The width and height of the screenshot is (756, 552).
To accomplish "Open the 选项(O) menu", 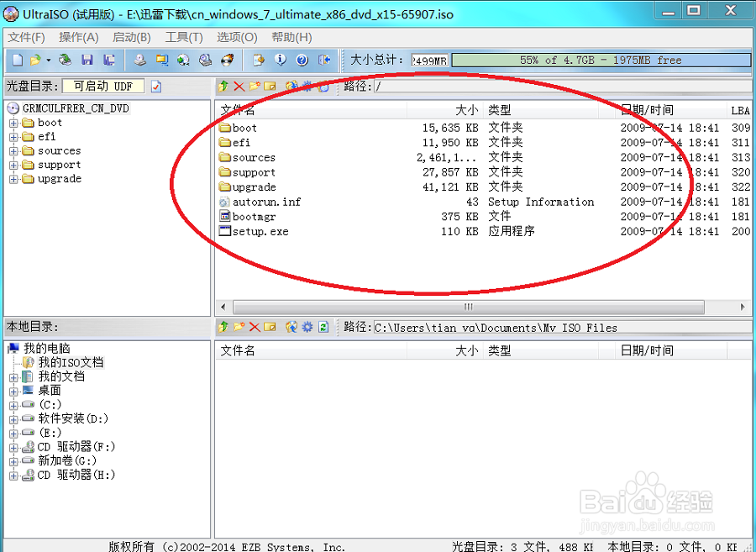I will tap(237, 37).
